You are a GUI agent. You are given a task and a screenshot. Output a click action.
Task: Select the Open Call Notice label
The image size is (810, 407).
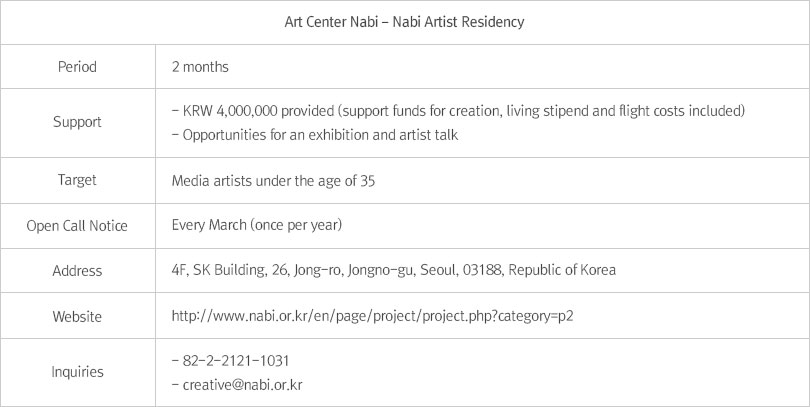(x=77, y=226)
